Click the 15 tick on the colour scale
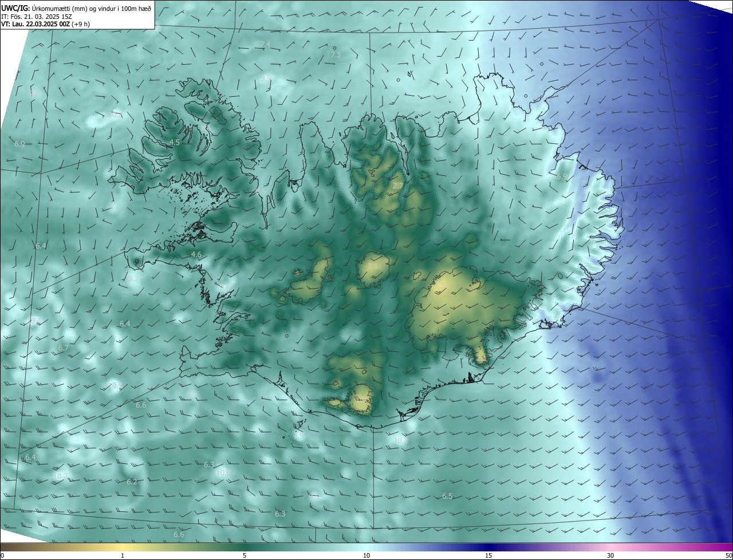This screenshot has width=733, height=560. click(x=488, y=555)
